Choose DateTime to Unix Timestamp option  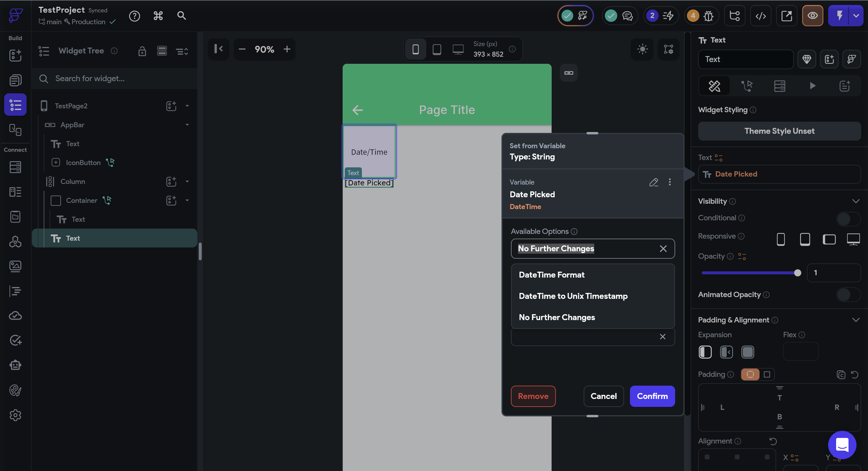[x=573, y=296]
